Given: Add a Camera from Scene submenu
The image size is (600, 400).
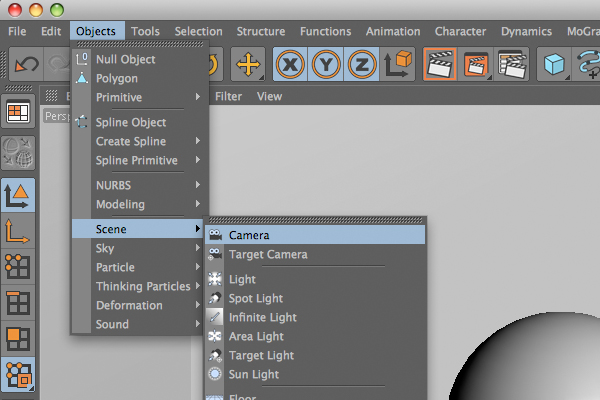Looking at the screenshot, I should tap(315, 235).
